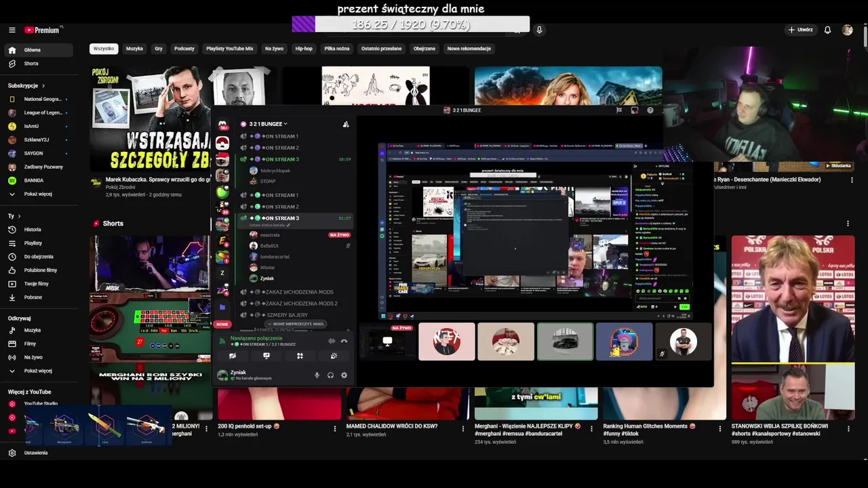Open Ustawienia settings in YouTube sidebar
868x488 pixels.
(40, 453)
